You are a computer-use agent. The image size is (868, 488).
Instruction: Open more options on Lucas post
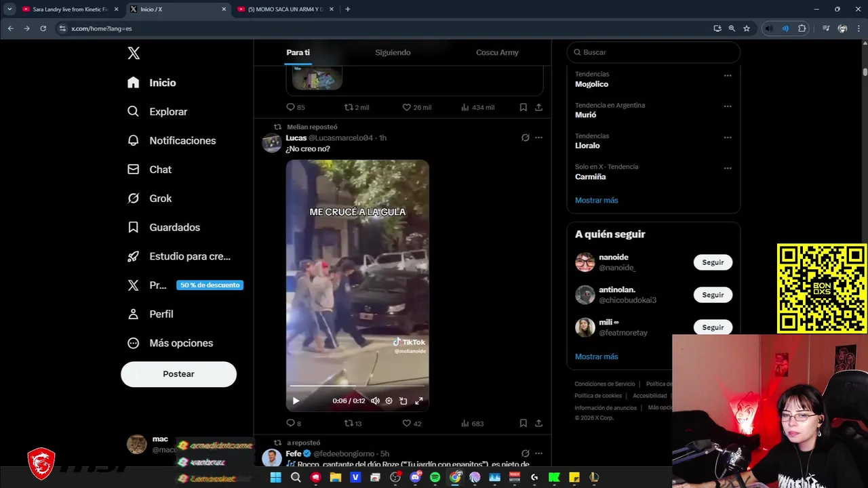538,138
